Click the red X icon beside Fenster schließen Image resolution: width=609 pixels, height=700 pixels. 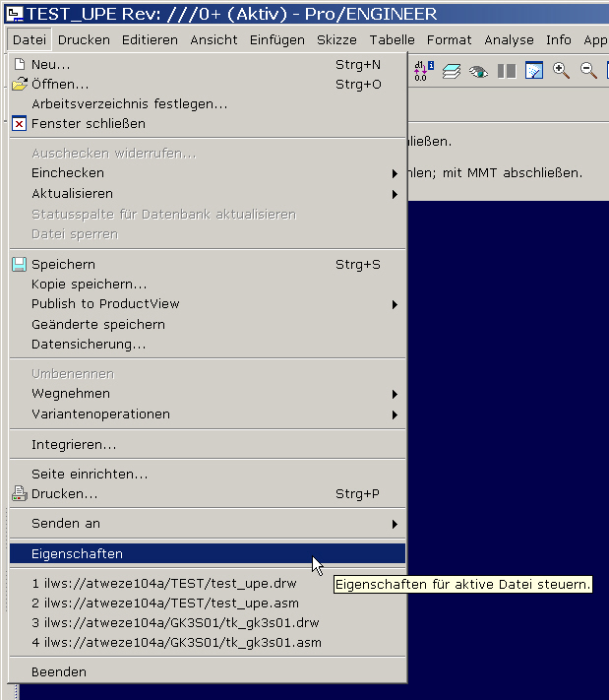coord(19,124)
